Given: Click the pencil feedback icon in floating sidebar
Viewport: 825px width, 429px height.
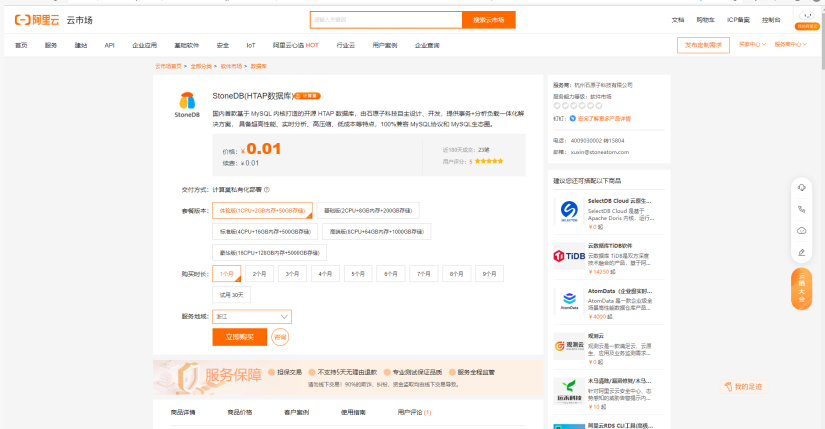Looking at the screenshot, I should [x=801, y=252].
